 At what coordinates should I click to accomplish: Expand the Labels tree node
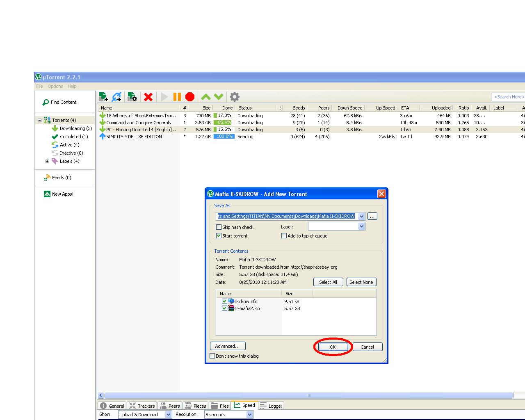(47, 162)
